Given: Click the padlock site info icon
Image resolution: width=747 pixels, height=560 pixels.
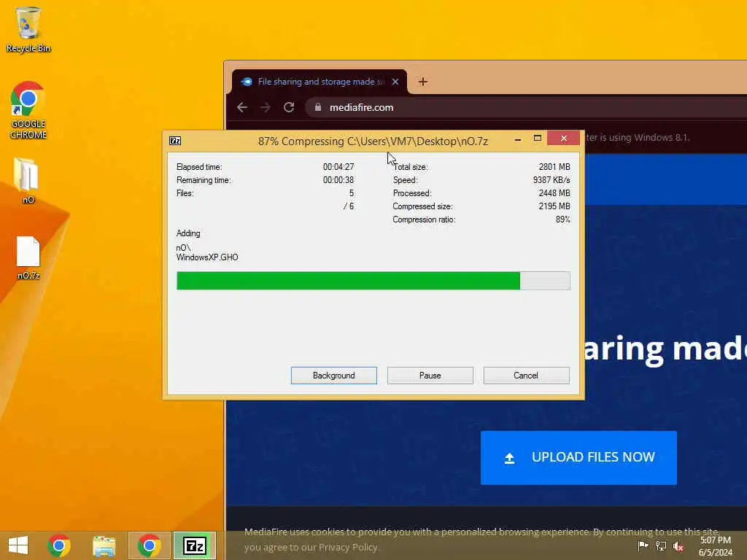Looking at the screenshot, I should 318,107.
